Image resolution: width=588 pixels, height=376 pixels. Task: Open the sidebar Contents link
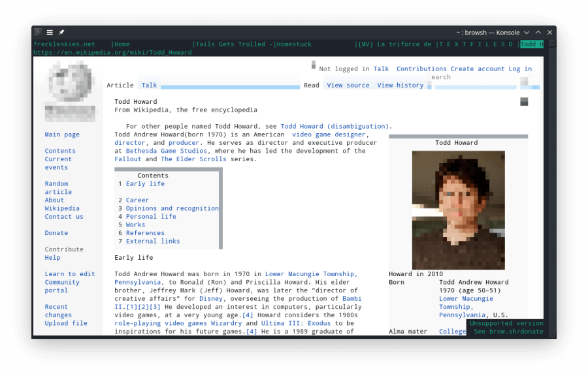(60, 151)
